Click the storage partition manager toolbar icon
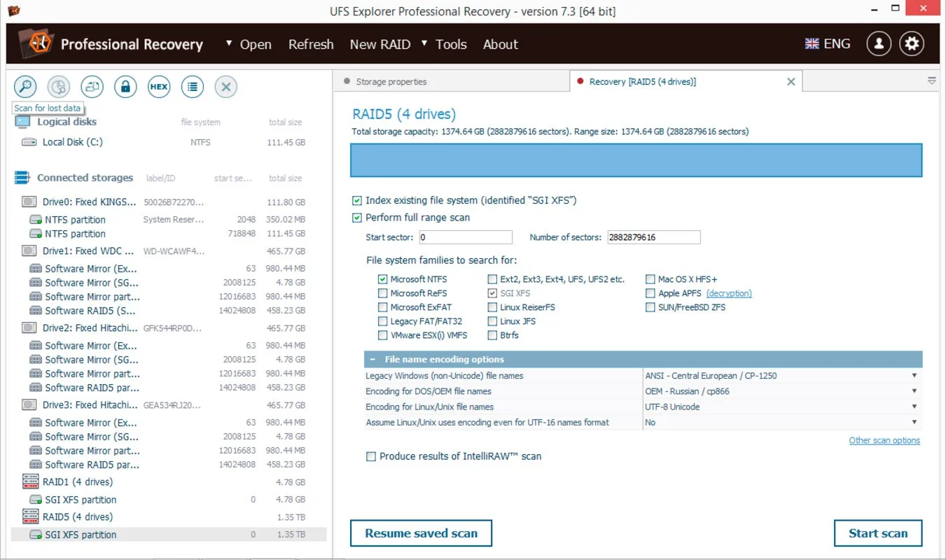 (92, 87)
